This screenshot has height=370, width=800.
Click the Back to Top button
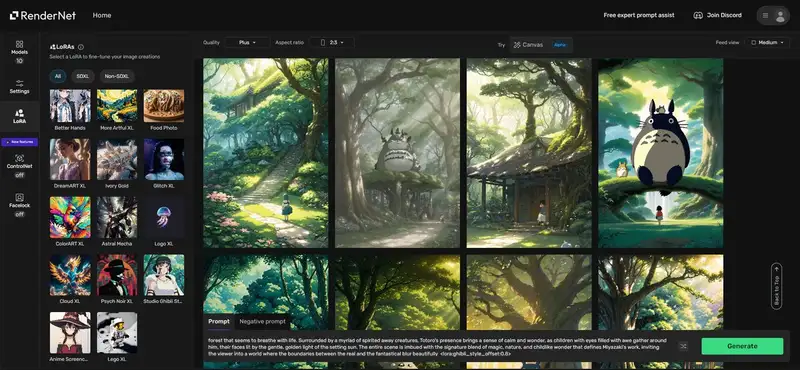point(777,286)
